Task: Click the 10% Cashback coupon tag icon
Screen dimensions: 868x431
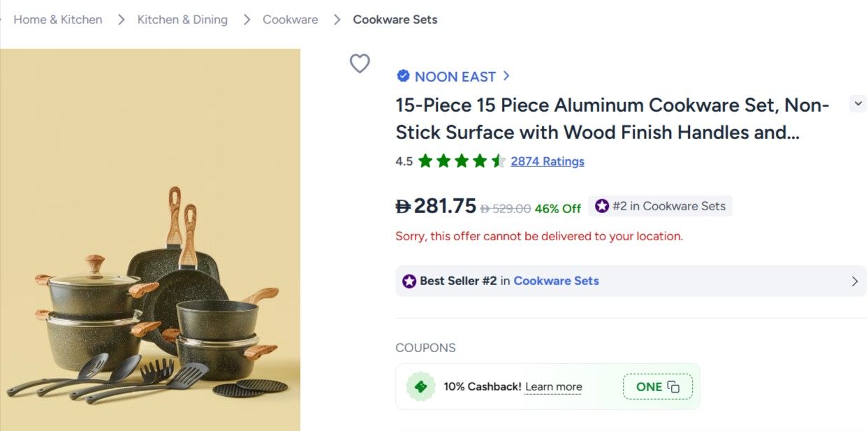Action: 421,386
